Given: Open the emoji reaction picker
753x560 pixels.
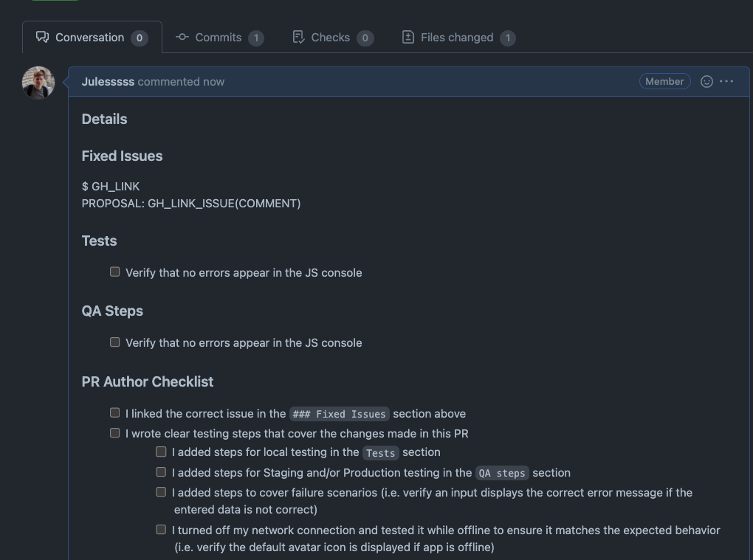Looking at the screenshot, I should pos(706,82).
